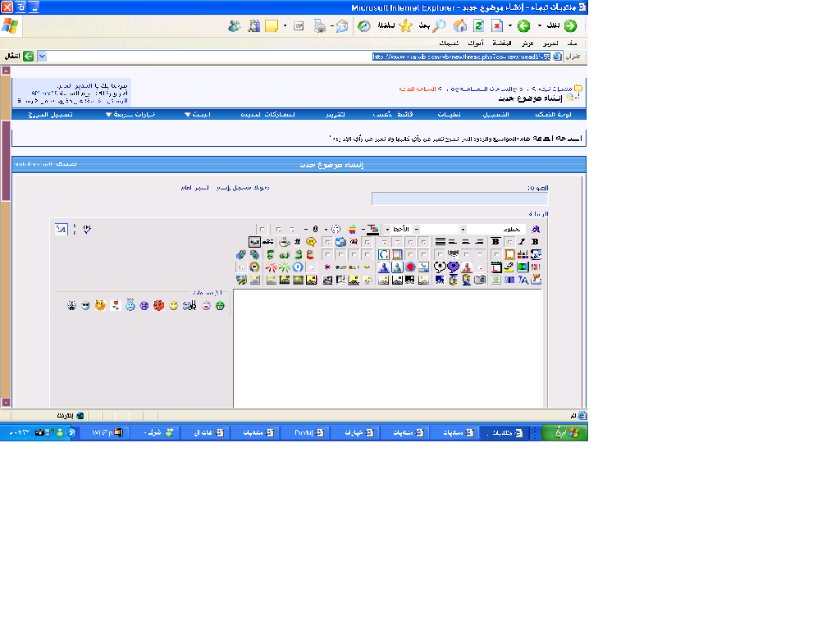This screenshot has width=840, height=630.
Task: Click the remove formatting icon in editor
Action: (x=535, y=230)
